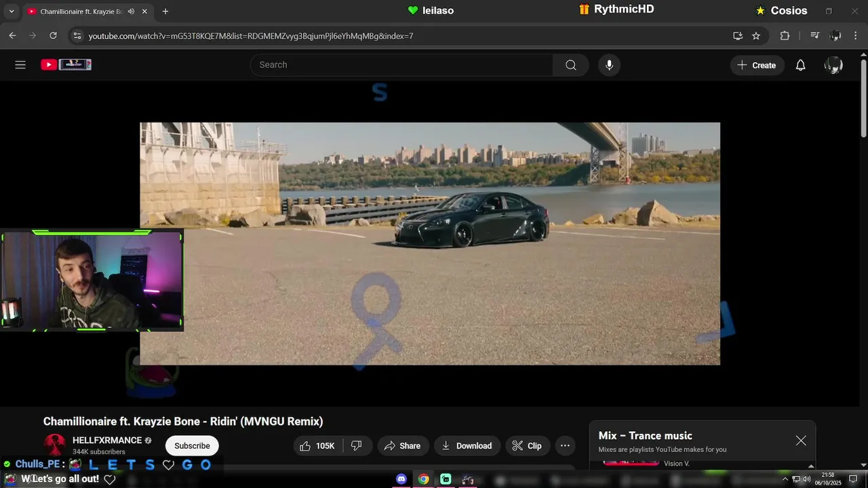Open the taskbar clock showing 21:58
The image size is (868, 488).
(x=828, y=479)
